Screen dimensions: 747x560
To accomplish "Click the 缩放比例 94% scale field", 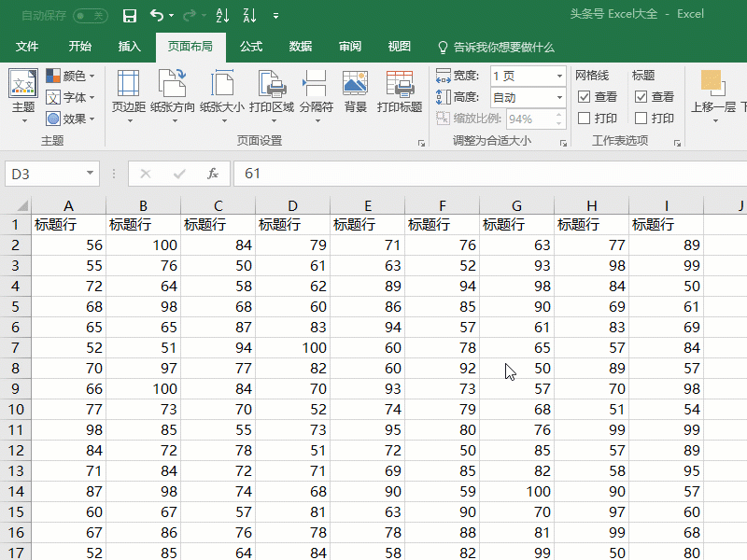I will coord(535,119).
